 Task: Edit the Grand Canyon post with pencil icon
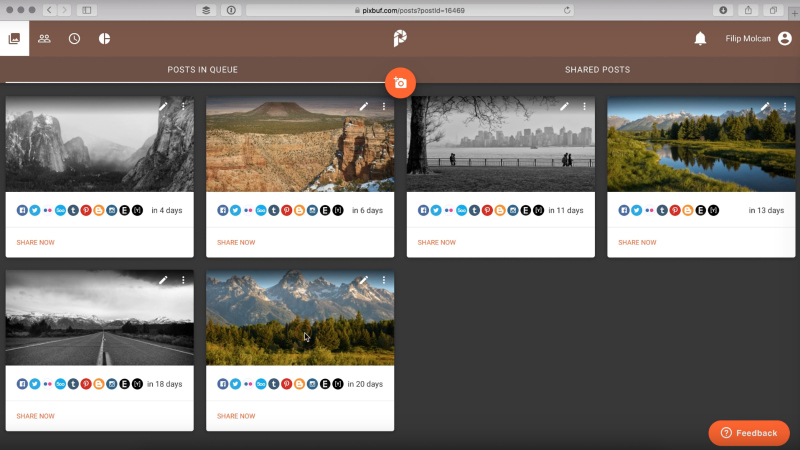[x=364, y=106]
